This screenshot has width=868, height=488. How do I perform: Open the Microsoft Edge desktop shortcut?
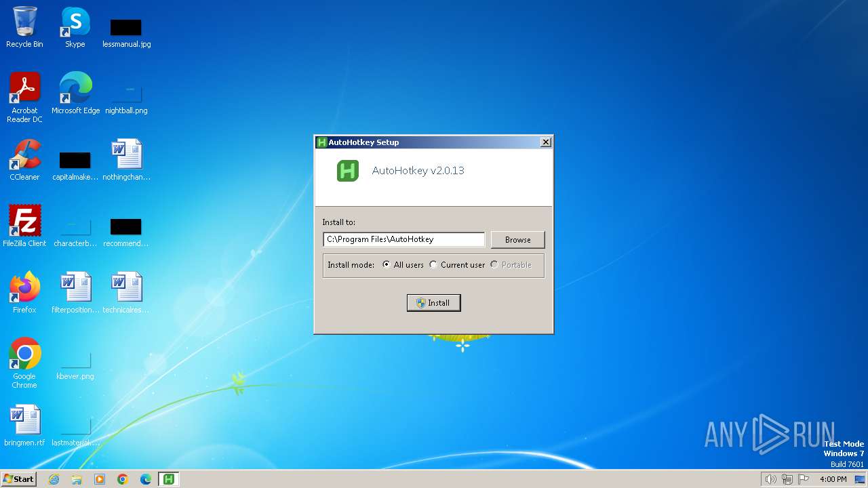click(x=75, y=94)
